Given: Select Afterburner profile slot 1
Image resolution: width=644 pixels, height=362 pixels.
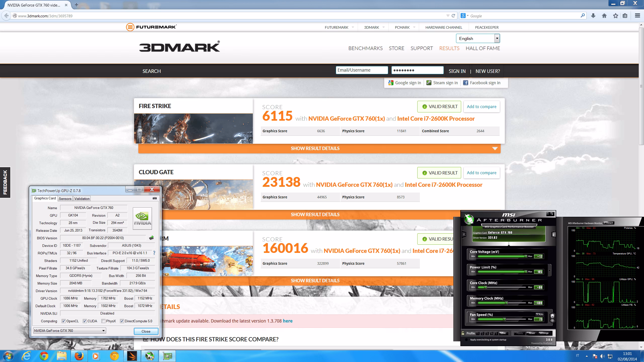Looking at the screenshot, I should tap(478, 334).
